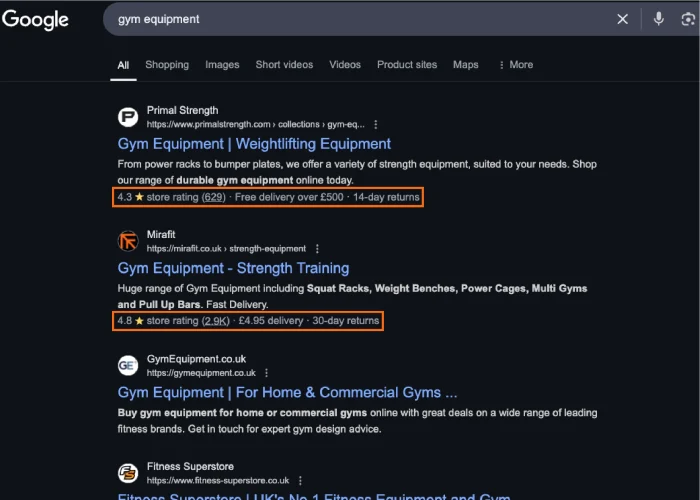This screenshot has width=700, height=500.
Task: View Mirafit's 2.9K store rating reviews
Action: (x=216, y=321)
